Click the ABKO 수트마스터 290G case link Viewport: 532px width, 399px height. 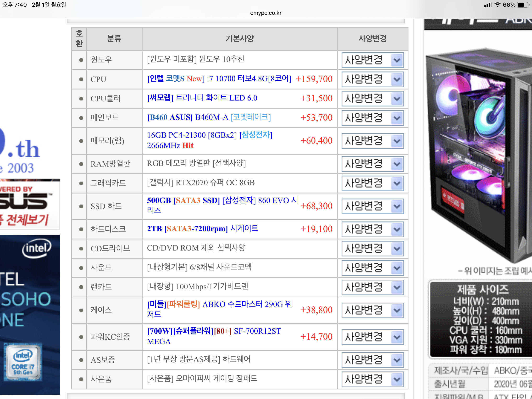220,309
